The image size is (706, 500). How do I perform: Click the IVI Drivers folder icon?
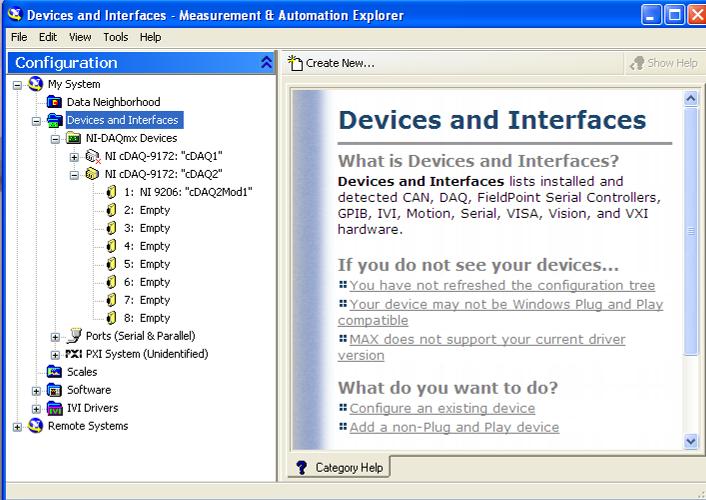click(54, 408)
